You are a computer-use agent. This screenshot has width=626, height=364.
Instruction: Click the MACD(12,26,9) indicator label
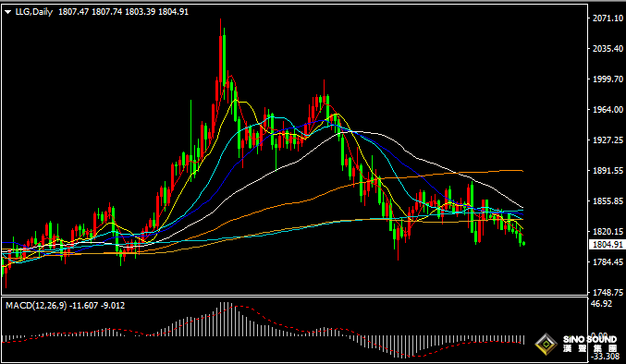coord(36,306)
